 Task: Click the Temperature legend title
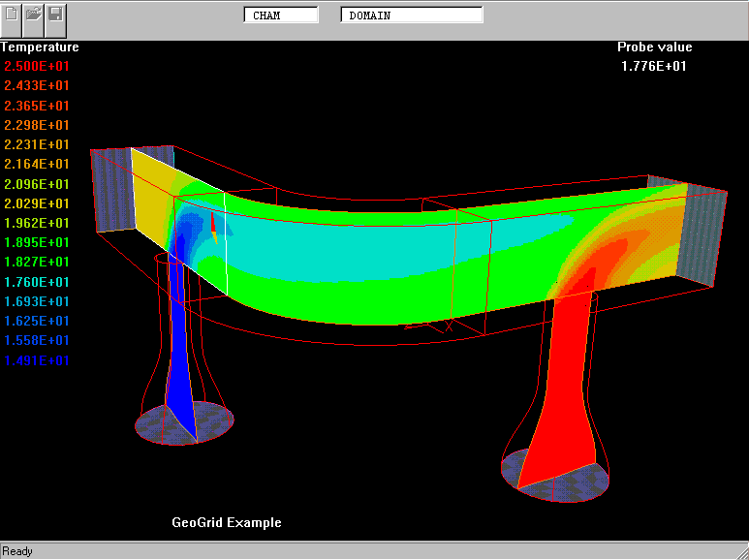[40, 47]
